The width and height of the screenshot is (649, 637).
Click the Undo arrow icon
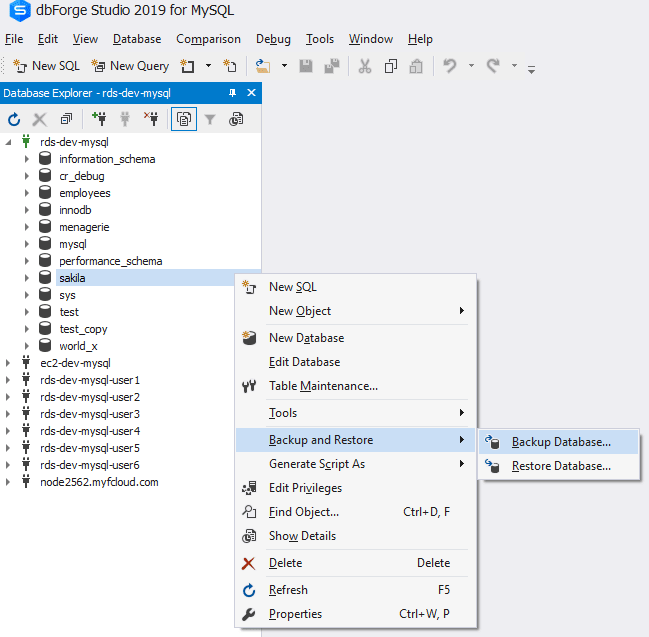[x=450, y=66]
